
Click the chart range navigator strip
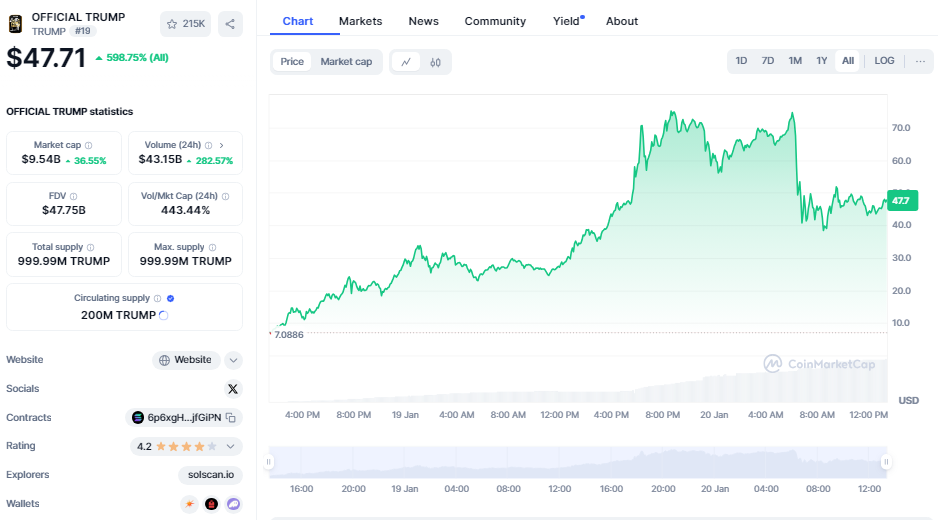(578, 462)
